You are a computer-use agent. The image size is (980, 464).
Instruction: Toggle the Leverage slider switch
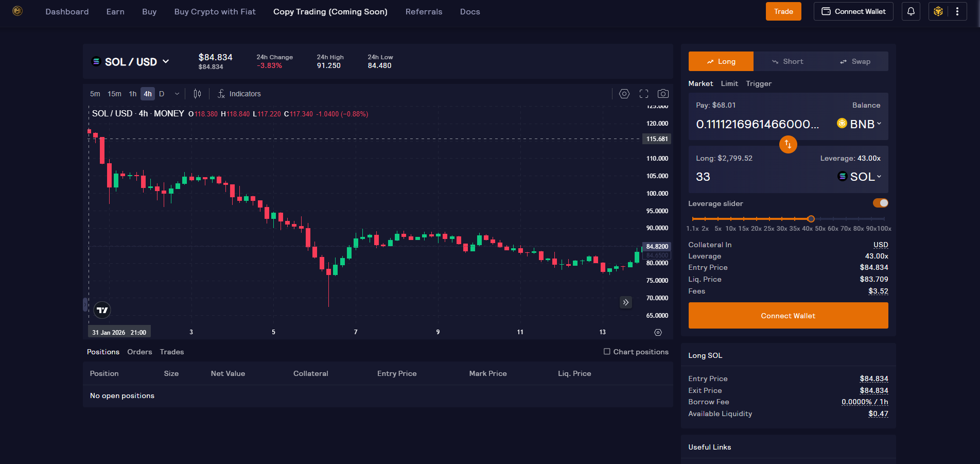[880, 203]
